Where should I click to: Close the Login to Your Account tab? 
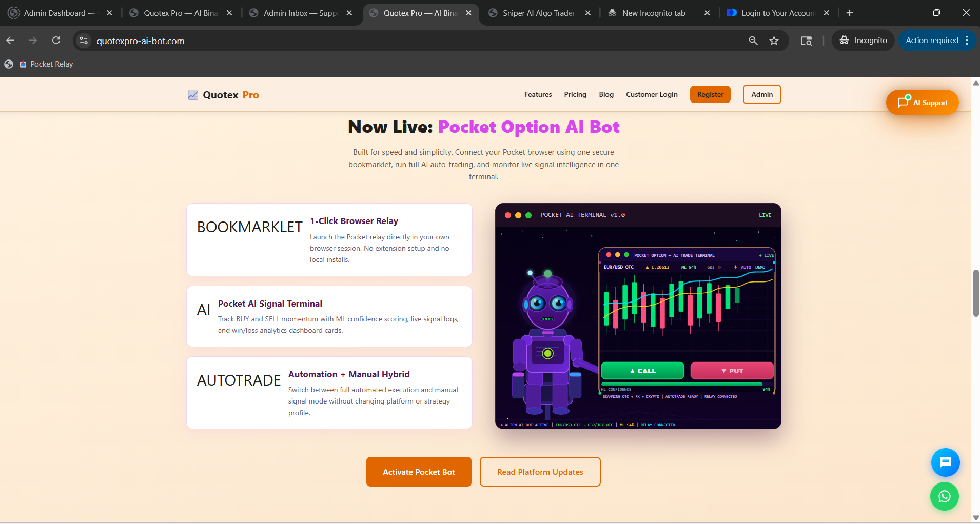[x=827, y=13]
